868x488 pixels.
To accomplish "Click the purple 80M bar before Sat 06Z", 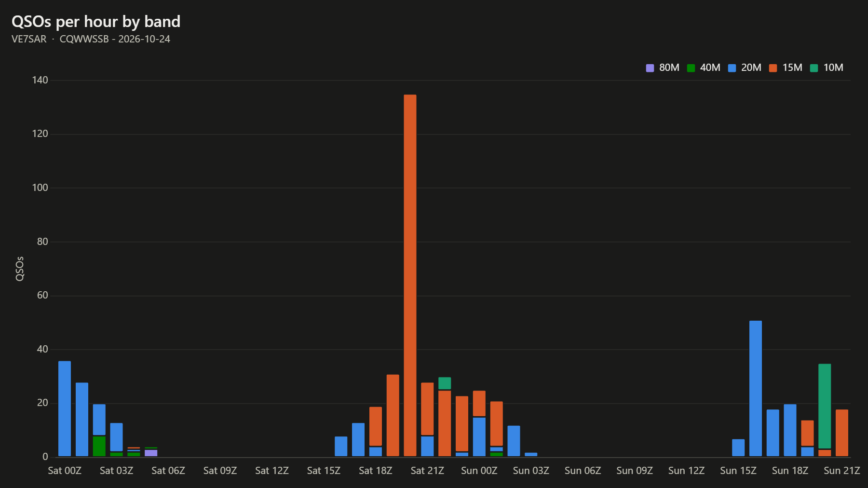I will point(151,453).
